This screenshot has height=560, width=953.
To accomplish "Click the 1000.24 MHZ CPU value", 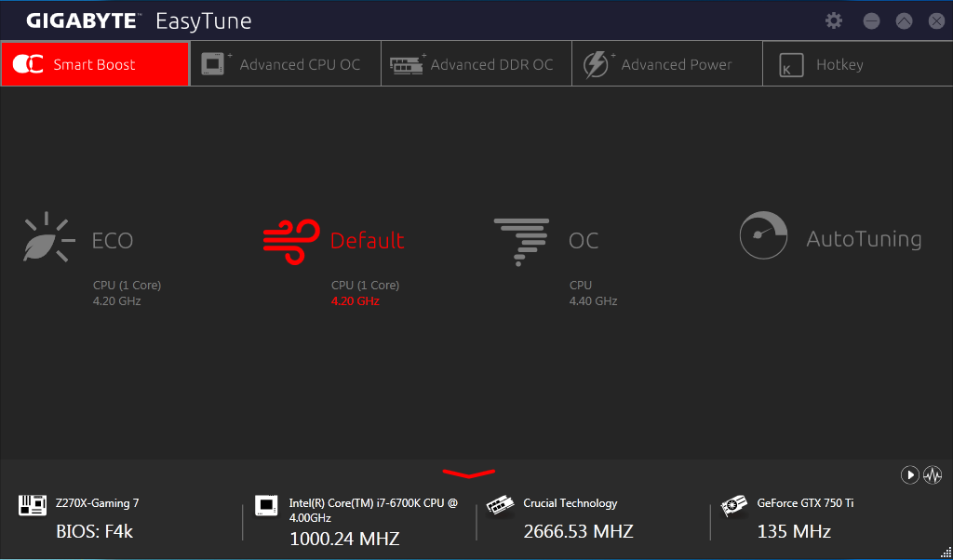I will coord(344,538).
